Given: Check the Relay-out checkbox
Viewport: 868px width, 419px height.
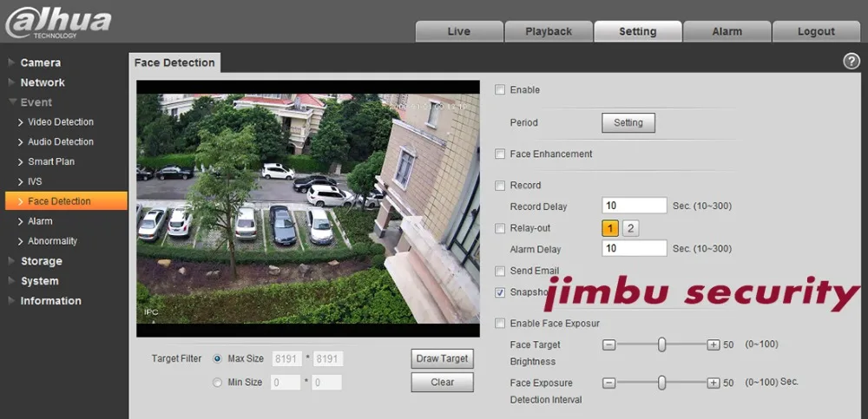Looking at the screenshot, I should (500, 228).
